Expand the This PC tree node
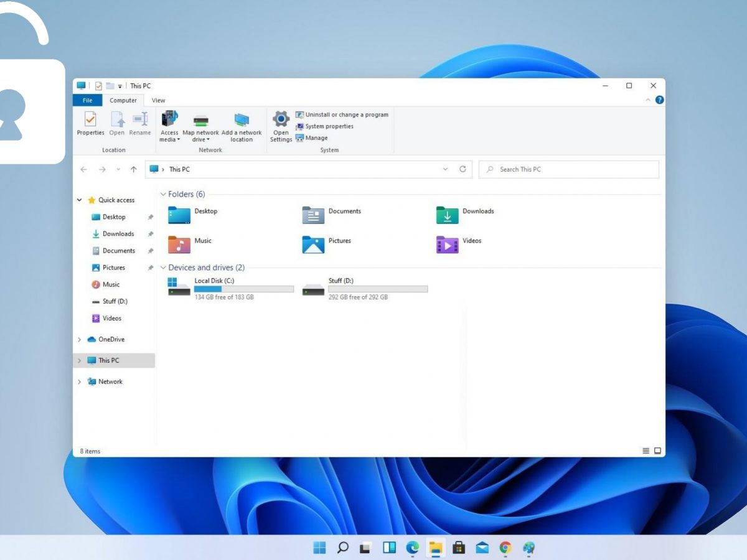The width and height of the screenshot is (747, 560). [x=79, y=361]
